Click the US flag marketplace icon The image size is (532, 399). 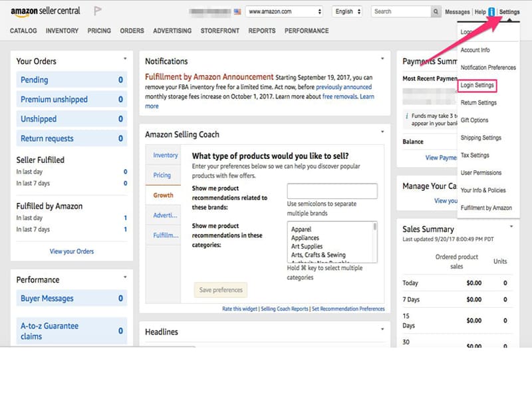pyautogui.click(x=237, y=11)
